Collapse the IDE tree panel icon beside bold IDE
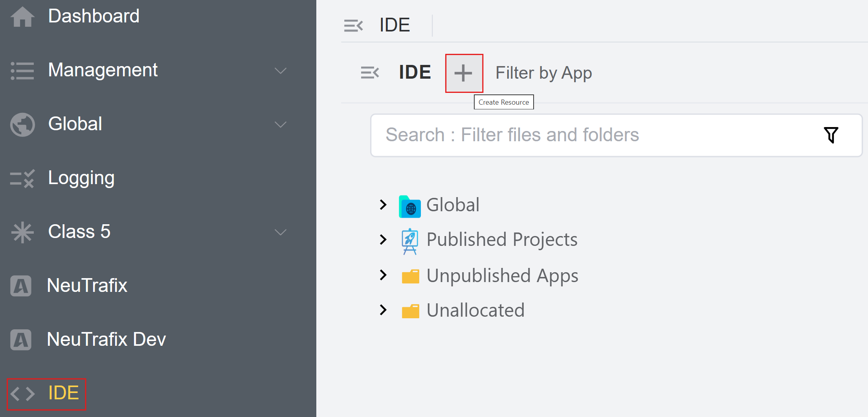Screen dimensions: 868x417 pos(370,73)
